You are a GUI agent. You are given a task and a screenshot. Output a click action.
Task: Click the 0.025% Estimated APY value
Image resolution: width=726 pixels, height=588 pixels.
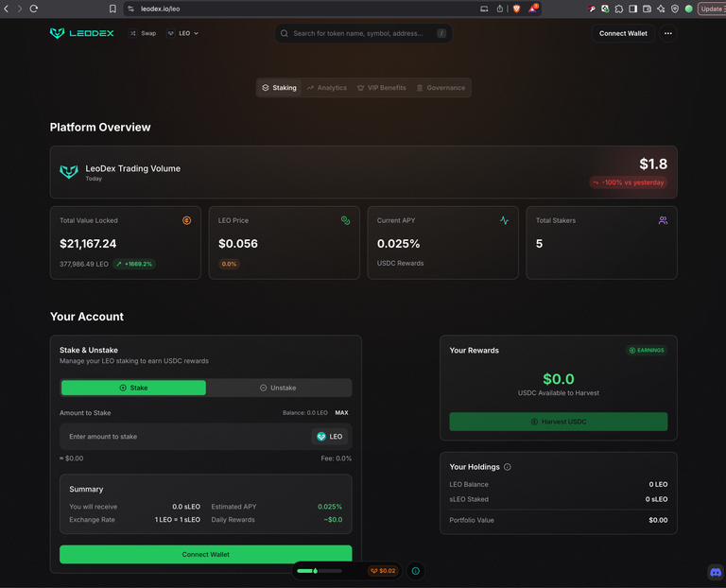(330, 507)
